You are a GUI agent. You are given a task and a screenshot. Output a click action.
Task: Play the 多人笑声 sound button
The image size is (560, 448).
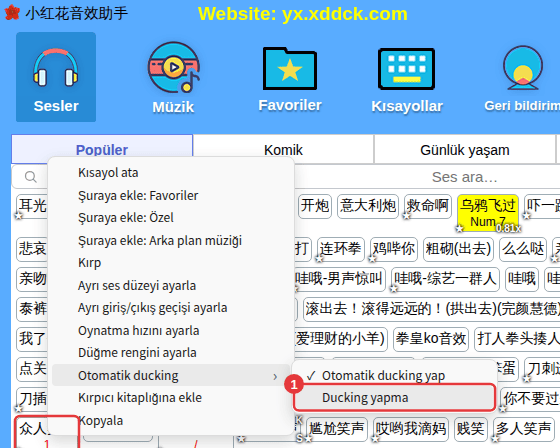pyautogui.click(x=523, y=429)
